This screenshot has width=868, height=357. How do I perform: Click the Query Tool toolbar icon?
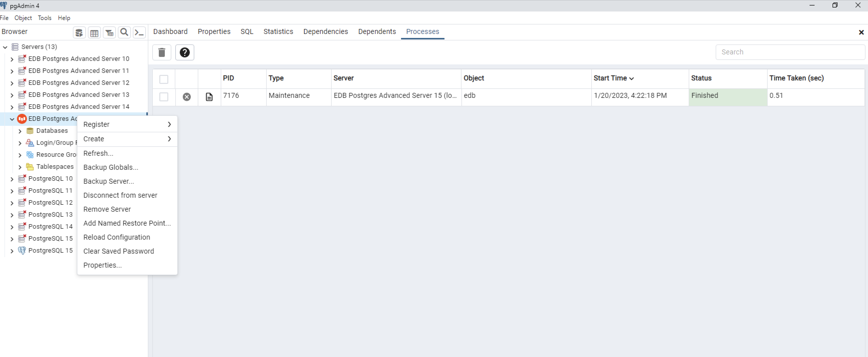tap(79, 33)
